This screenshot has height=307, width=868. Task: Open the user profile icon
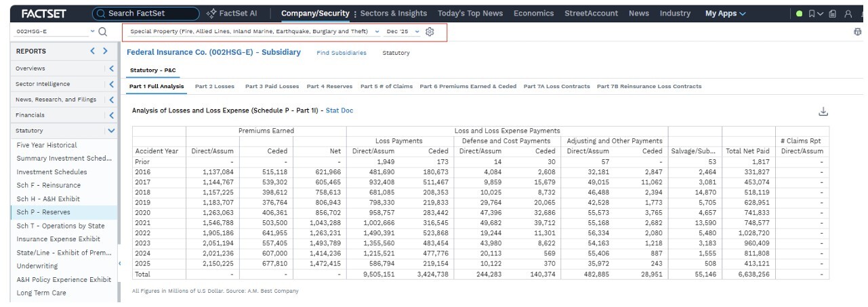(848, 14)
